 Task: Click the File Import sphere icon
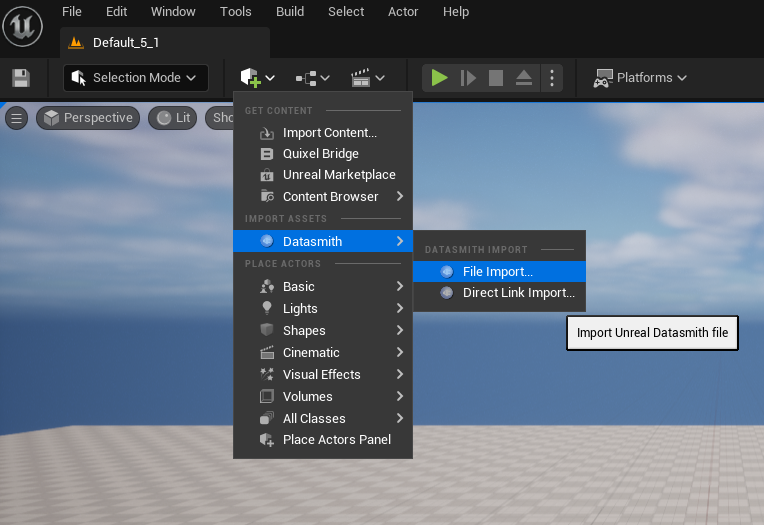coord(446,272)
